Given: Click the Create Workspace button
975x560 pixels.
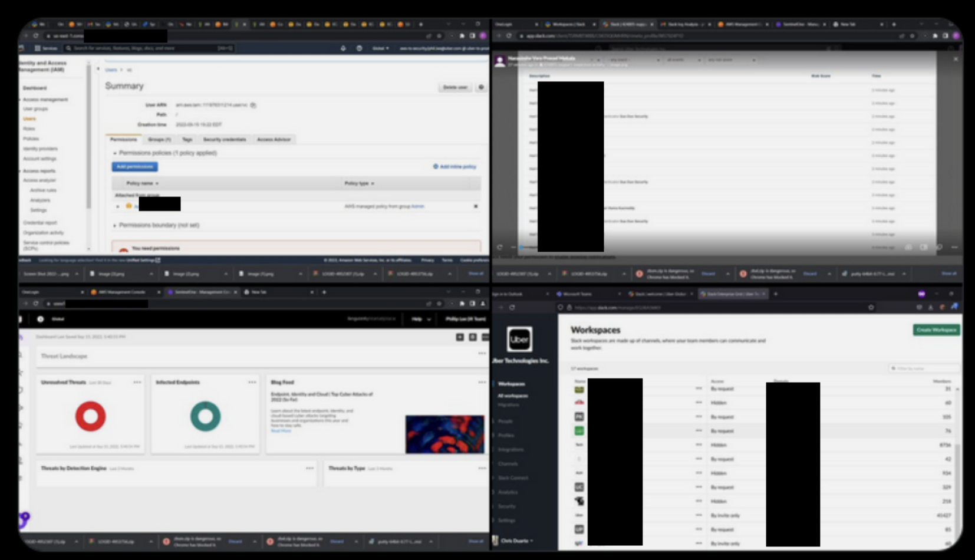Looking at the screenshot, I should 937,330.
